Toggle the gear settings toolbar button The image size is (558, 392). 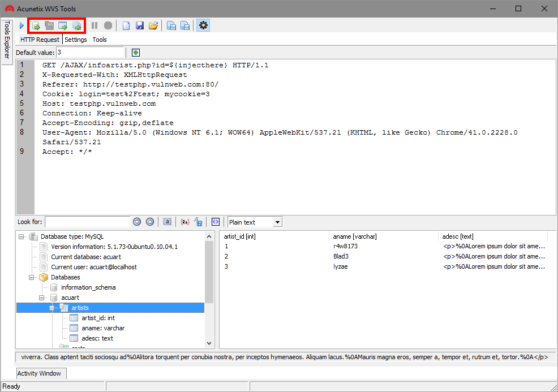click(x=203, y=25)
